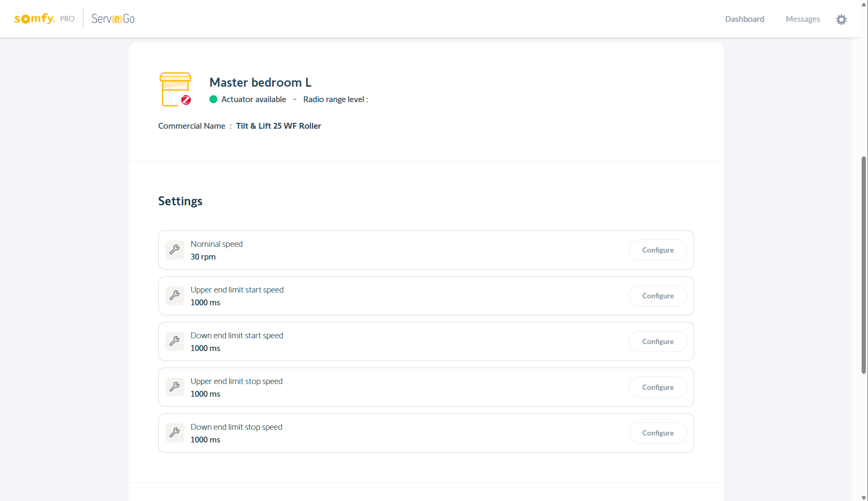Click the wrench icon beside Nominal speed
This screenshot has height=501, width=868.
coord(174,249)
